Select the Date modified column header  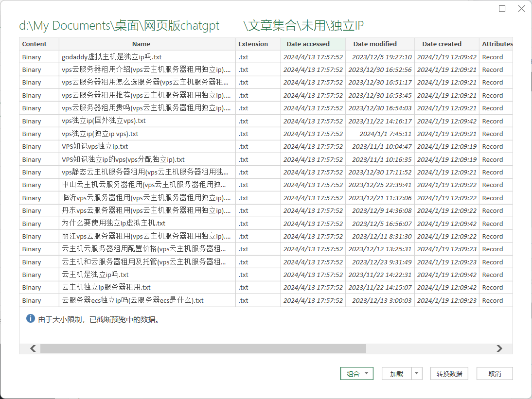375,44
